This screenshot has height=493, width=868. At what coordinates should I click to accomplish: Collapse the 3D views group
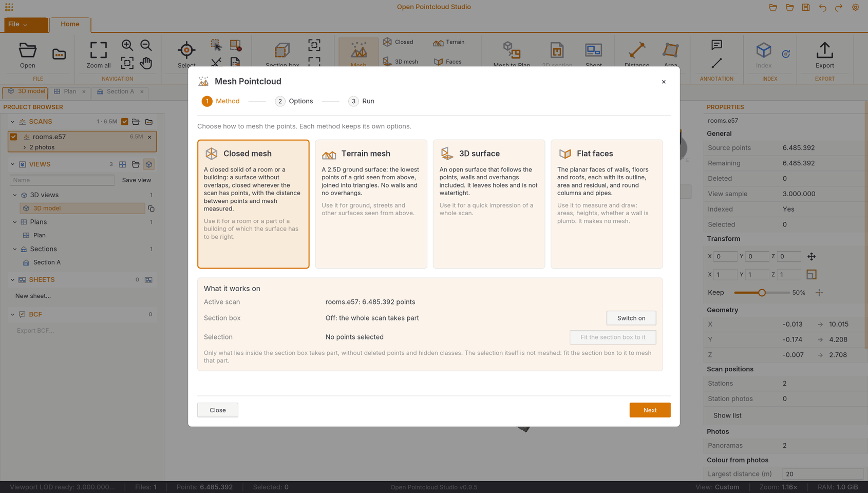pos(15,195)
